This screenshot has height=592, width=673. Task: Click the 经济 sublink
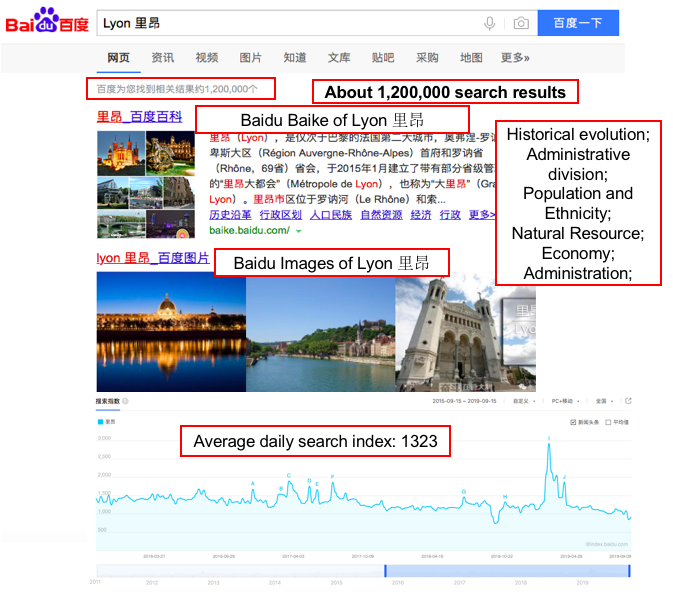(x=421, y=215)
